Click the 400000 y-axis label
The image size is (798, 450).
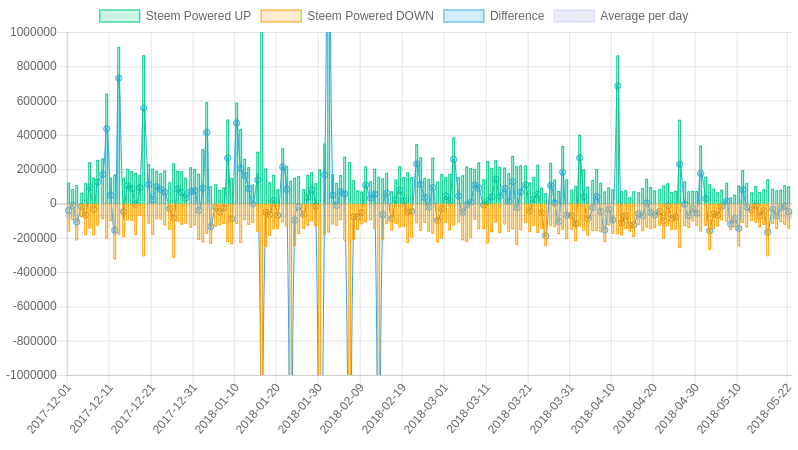[36, 135]
